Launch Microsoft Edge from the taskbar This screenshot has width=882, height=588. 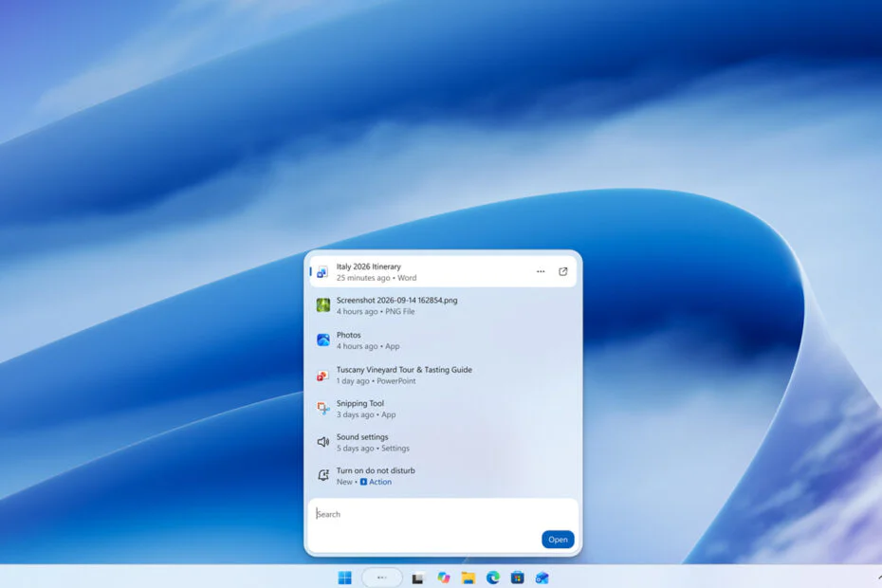click(493, 578)
